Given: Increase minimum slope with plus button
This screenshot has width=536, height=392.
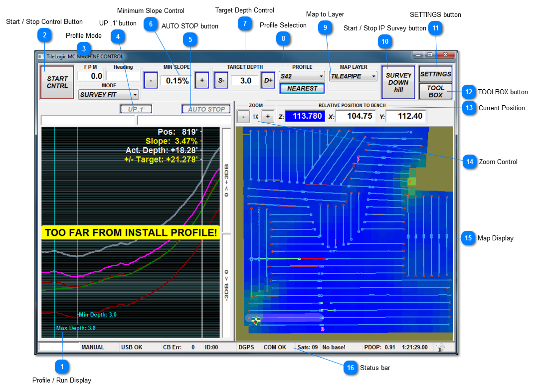Looking at the screenshot, I should point(201,80).
